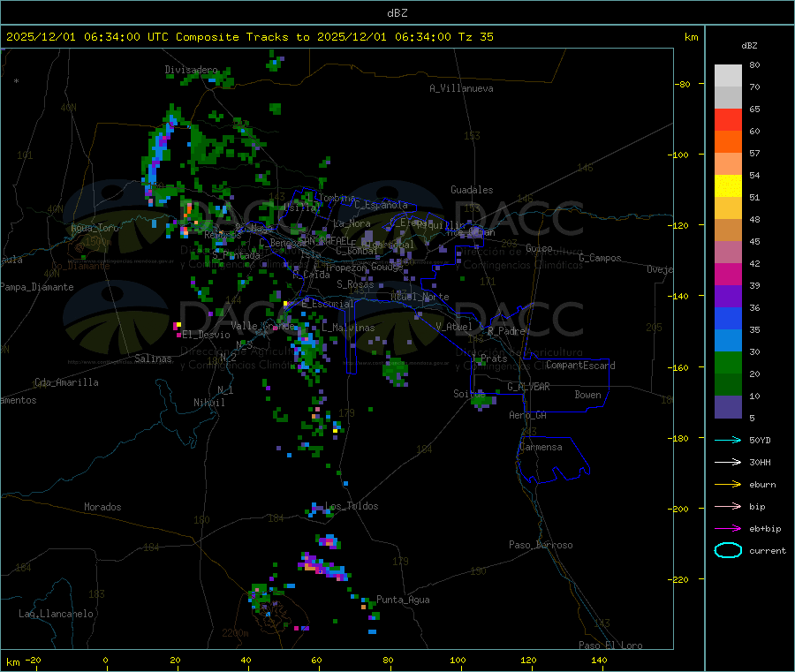Click the 'Divisadero' map label
795x672 pixels.
click(191, 70)
